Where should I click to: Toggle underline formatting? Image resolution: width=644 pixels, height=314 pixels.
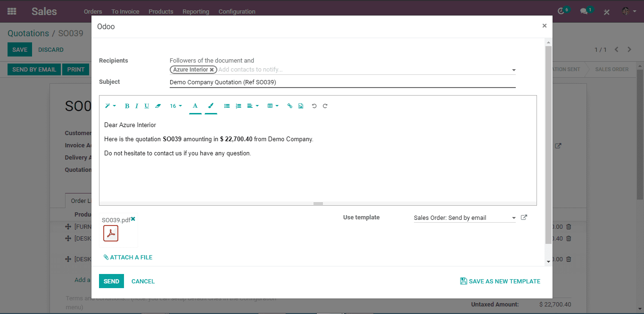coord(147,106)
